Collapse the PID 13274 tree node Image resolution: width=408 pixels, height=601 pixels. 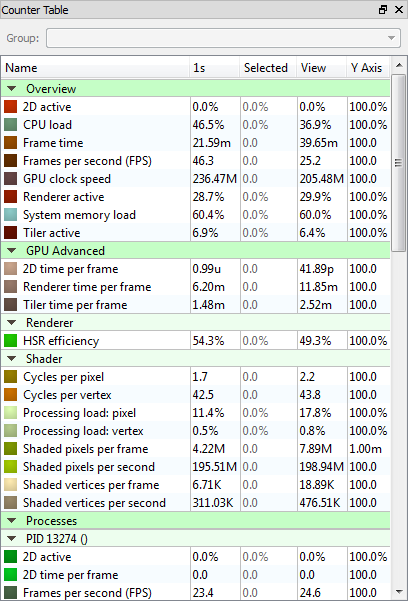[x=12, y=539]
